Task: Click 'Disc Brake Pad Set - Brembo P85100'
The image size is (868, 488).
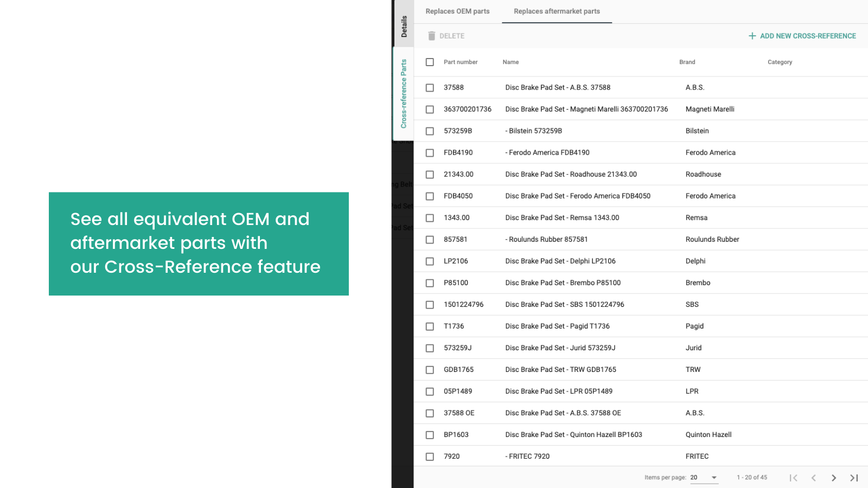Action: click(563, 282)
